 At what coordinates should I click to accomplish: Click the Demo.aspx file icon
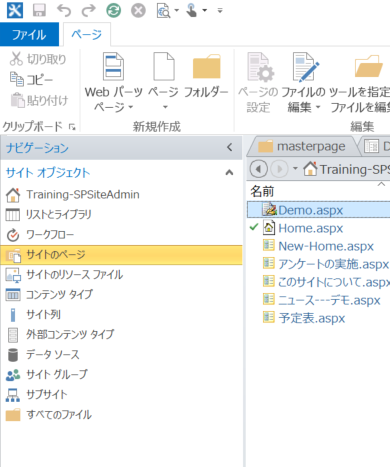click(269, 210)
